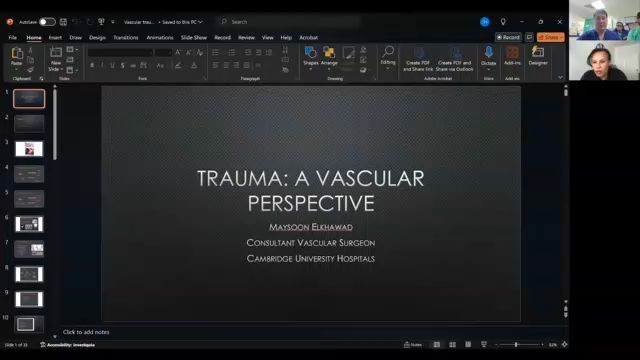
Task: Toggle the AutoSave switch
Action: tap(47, 22)
